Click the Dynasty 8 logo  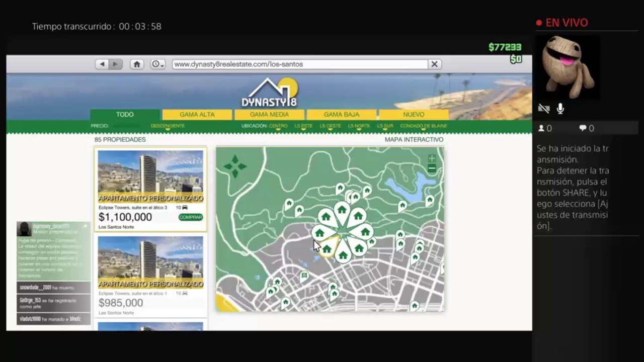(x=270, y=93)
